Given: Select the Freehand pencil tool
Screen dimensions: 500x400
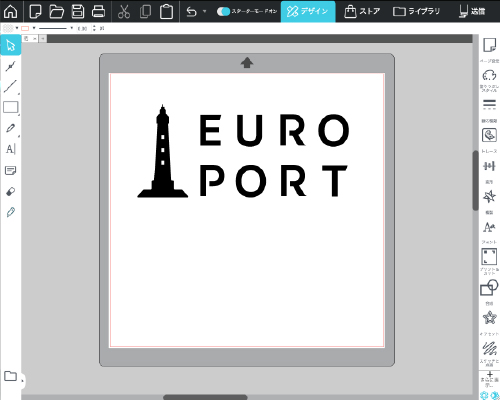Looking at the screenshot, I should [11, 128].
